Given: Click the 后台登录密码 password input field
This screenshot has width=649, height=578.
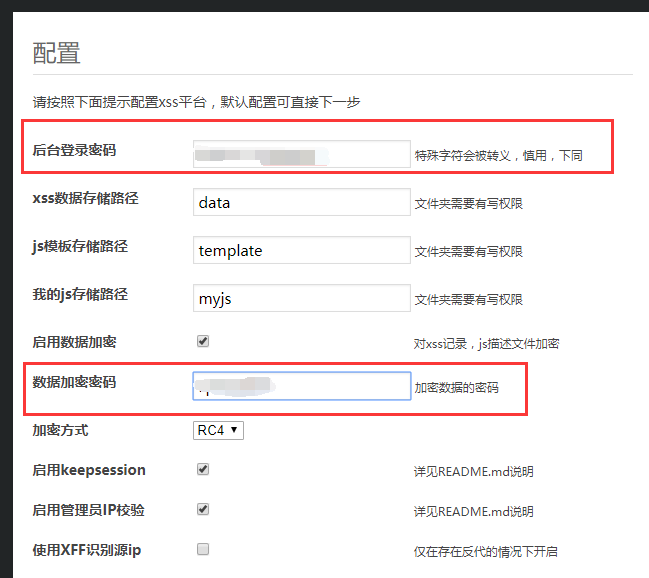Looking at the screenshot, I should (302, 154).
